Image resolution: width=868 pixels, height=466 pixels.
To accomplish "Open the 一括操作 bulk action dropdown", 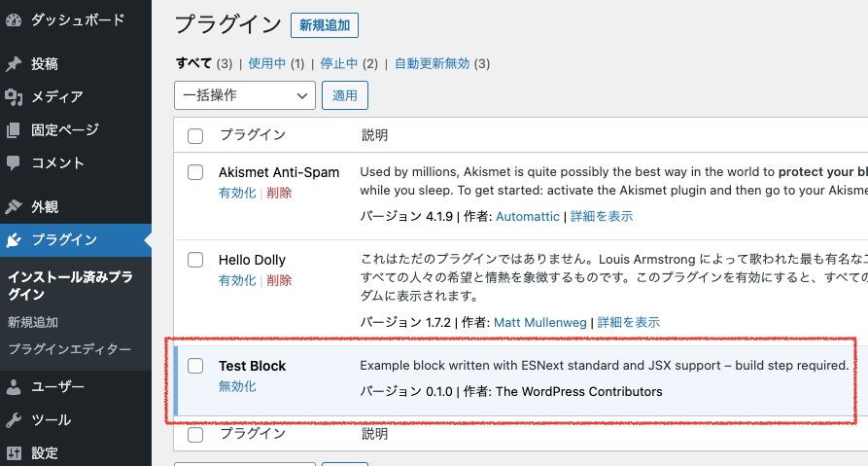I will 245,95.
